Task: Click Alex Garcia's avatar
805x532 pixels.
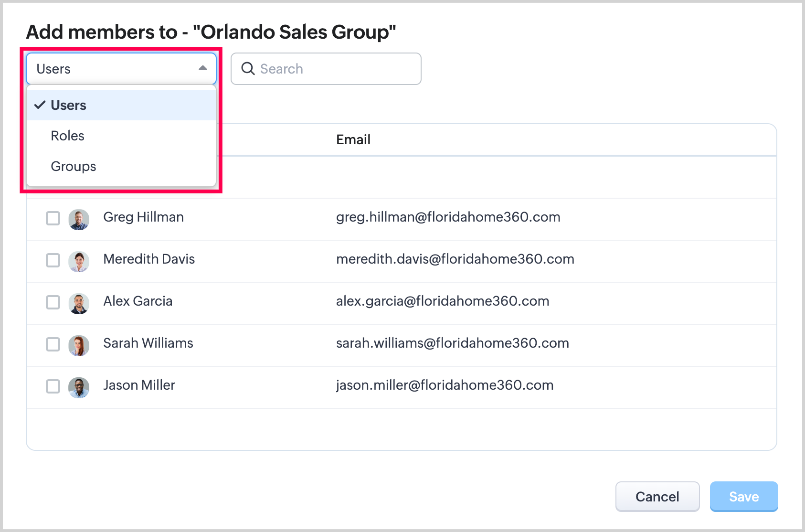Action: click(79, 303)
